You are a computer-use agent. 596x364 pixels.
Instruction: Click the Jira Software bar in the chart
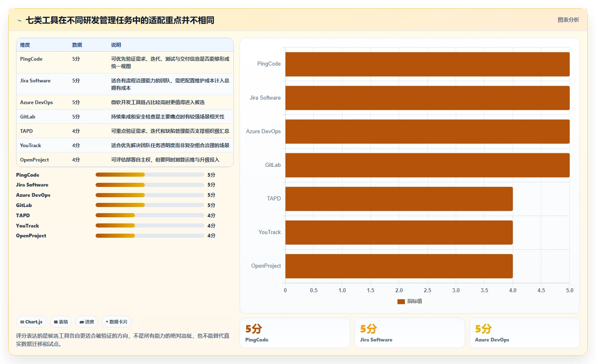tap(427, 98)
